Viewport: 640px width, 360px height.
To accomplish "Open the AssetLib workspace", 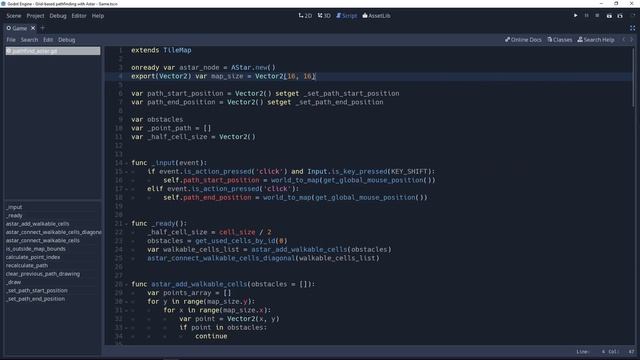I will point(376,16).
